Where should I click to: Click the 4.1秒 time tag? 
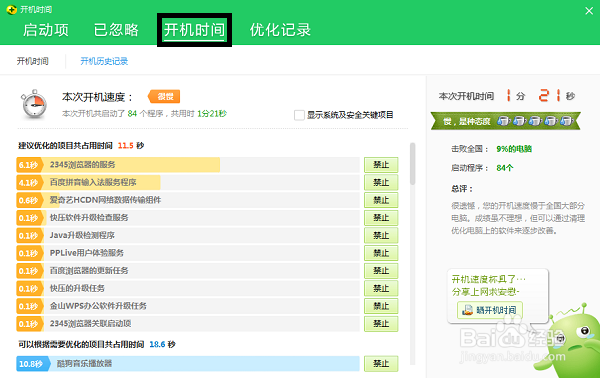pos(29,182)
